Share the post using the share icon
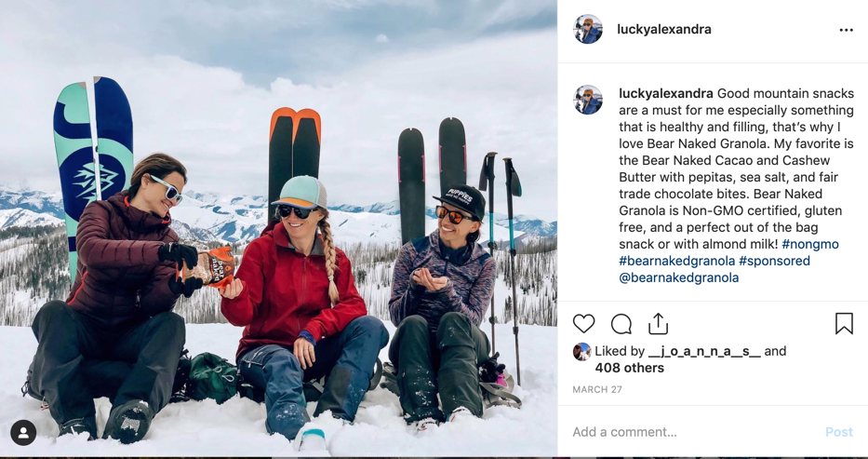868x459 pixels. tap(658, 324)
